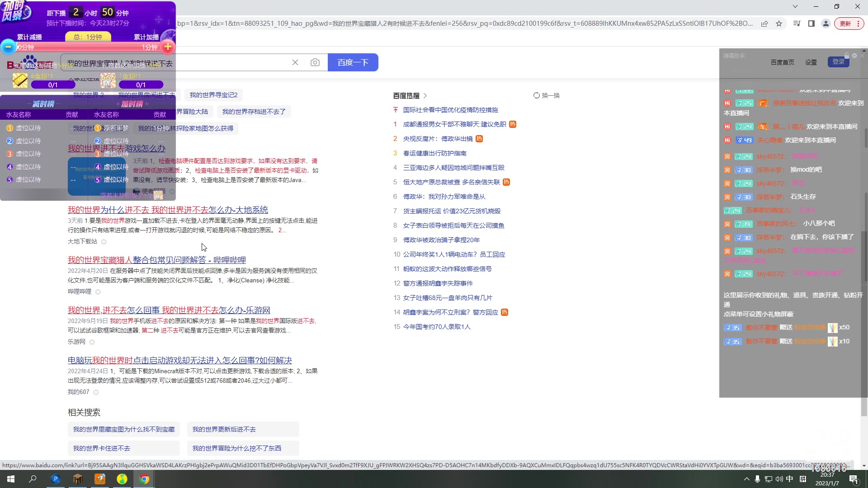The height and width of the screenshot is (488, 868).
Task: Clear the Baidu search box with the X icon
Action: pos(295,62)
